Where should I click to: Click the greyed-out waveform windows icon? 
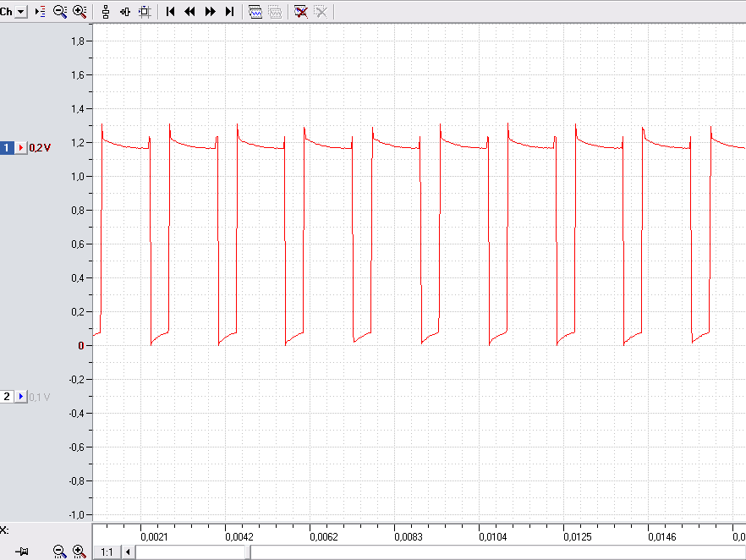click(x=276, y=12)
